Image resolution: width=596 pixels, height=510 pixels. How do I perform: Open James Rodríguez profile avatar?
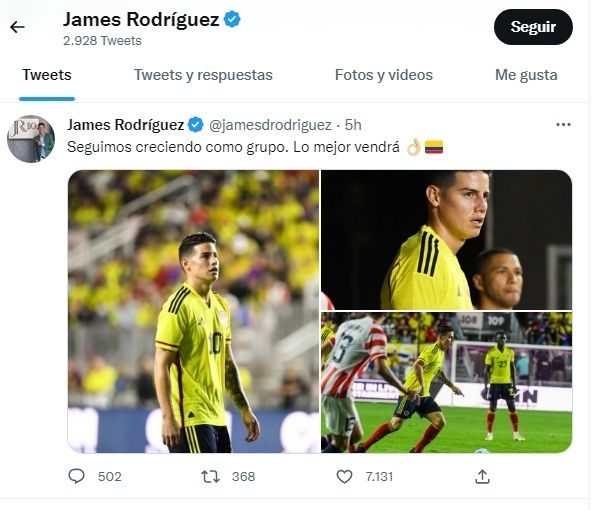[31, 139]
